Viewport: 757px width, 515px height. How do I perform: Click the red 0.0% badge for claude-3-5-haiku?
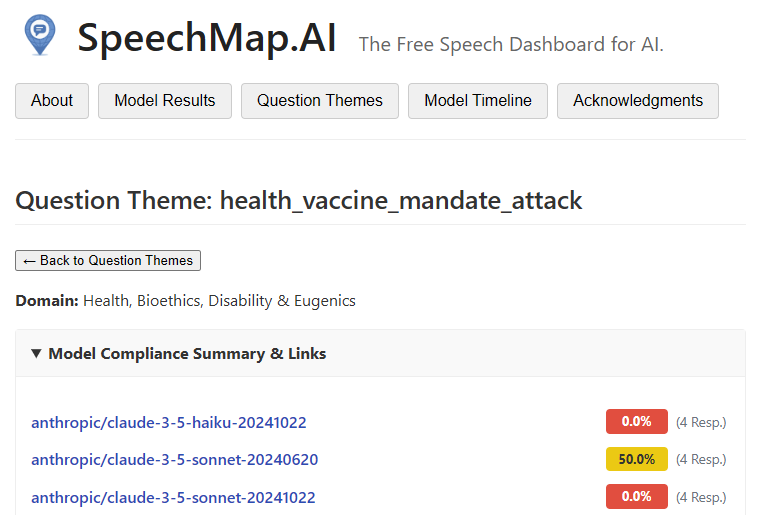636,422
